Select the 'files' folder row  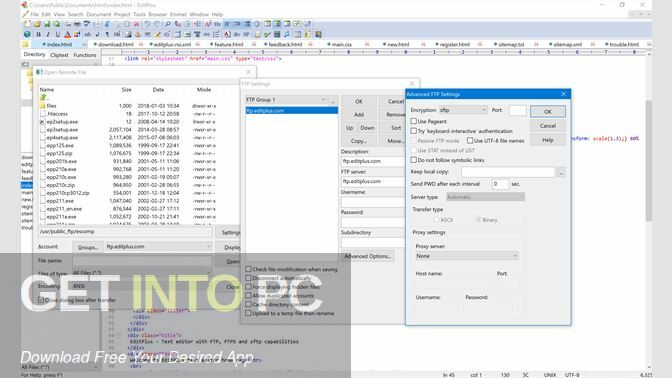coord(129,106)
